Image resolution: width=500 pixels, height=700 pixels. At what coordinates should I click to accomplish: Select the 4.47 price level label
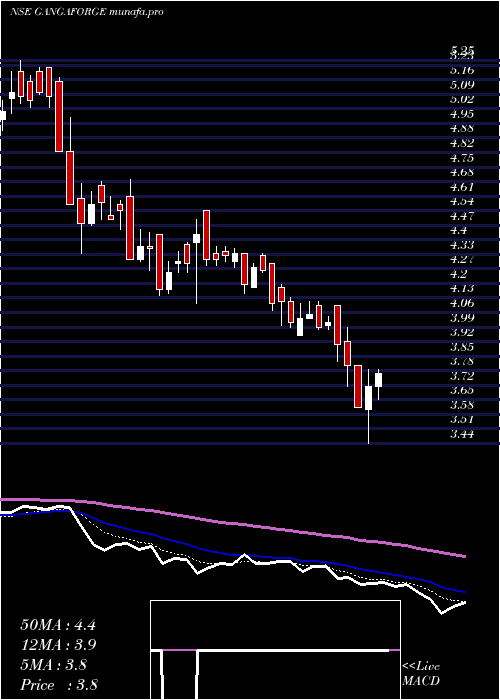pyautogui.click(x=462, y=216)
